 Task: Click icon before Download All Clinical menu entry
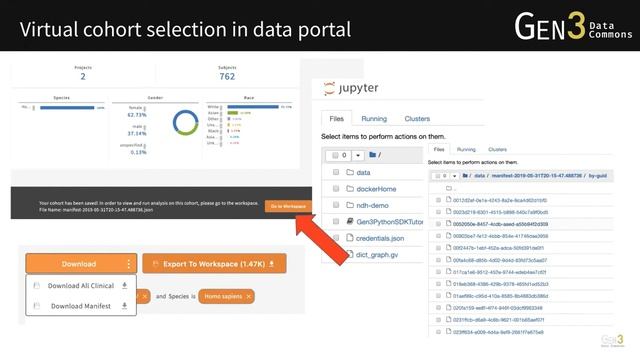(37, 285)
